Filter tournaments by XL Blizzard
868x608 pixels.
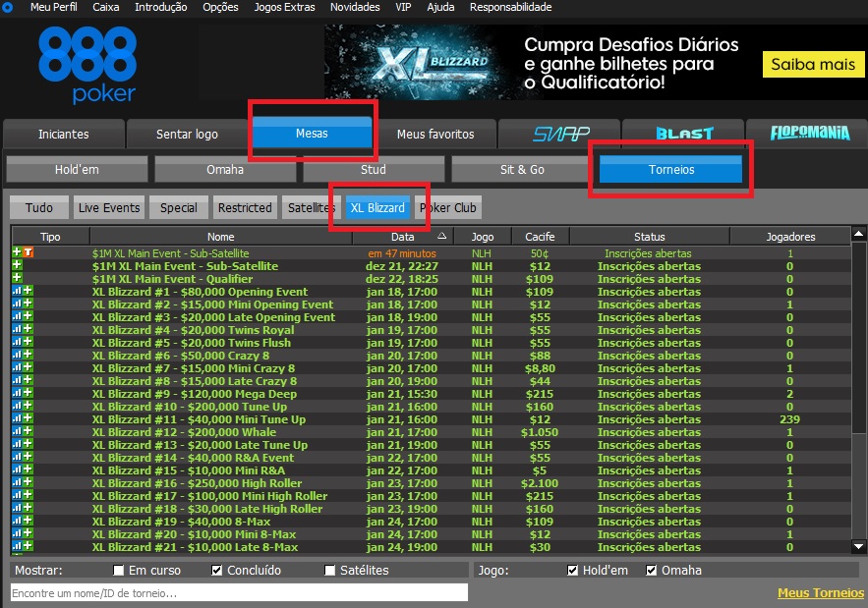tap(377, 207)
